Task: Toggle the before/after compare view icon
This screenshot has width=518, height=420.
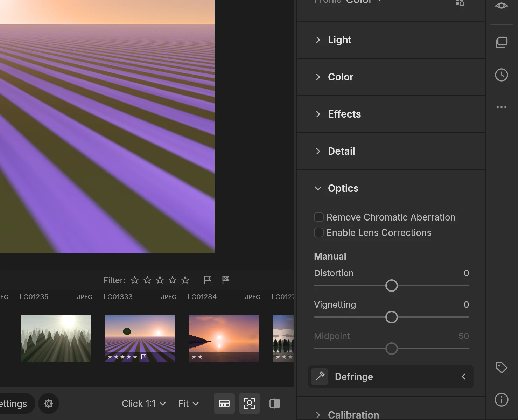Action: (x=275, y=404)
